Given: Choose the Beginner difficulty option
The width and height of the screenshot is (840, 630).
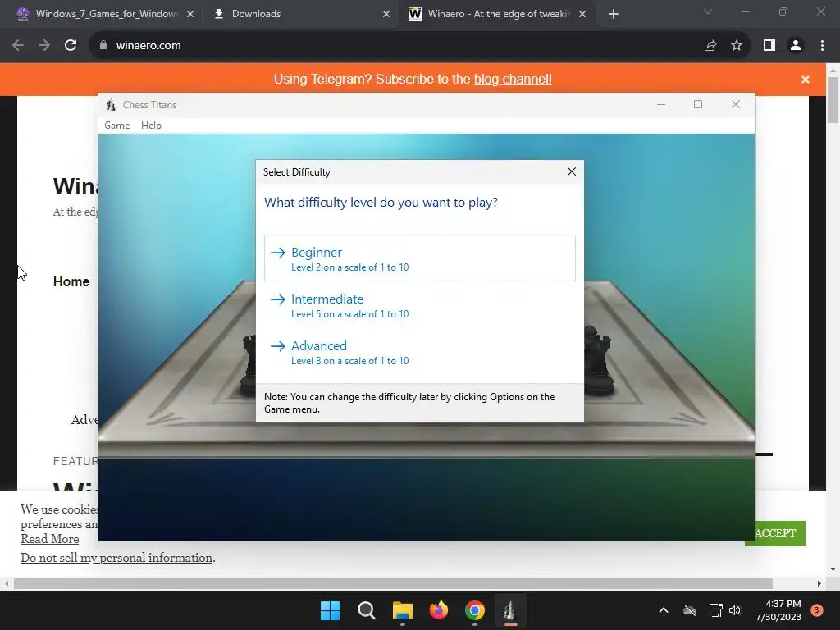Looking at the screenshot, I should pos(419,258).
